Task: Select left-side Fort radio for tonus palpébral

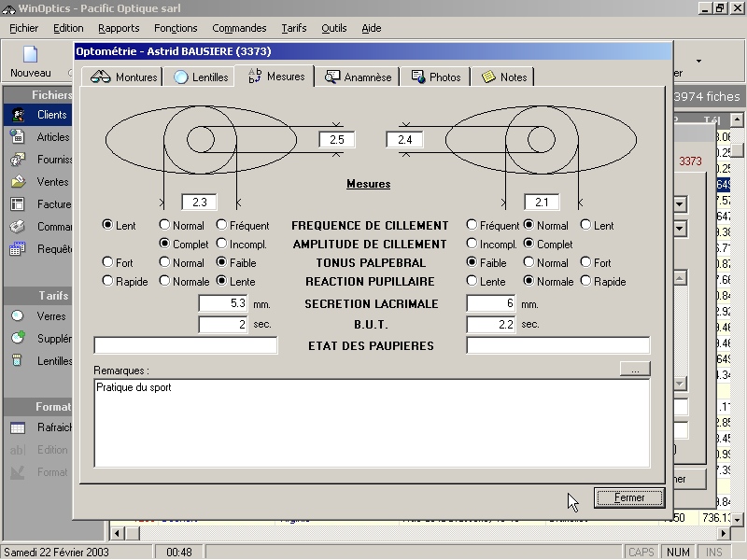Action: tap(108, 263)
